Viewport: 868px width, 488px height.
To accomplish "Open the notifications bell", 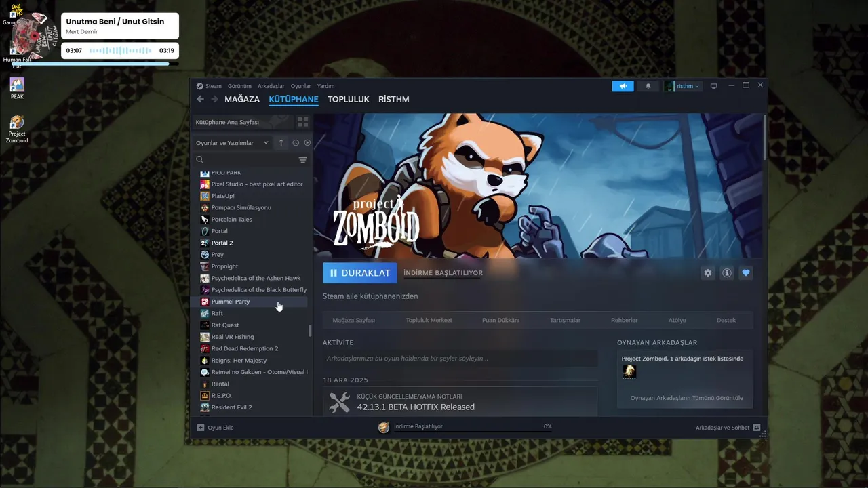I will coord(648,86).
